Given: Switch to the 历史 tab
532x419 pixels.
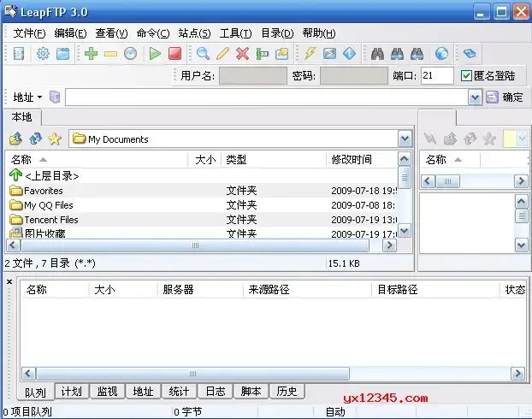Looking at the screenshot, I should pos(287,392).
